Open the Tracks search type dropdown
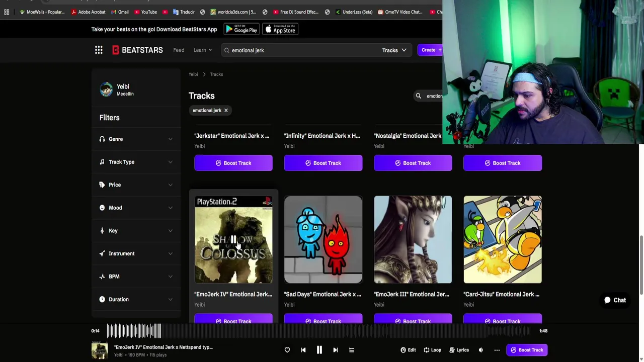Screen dimensions: 644x362 394,50
